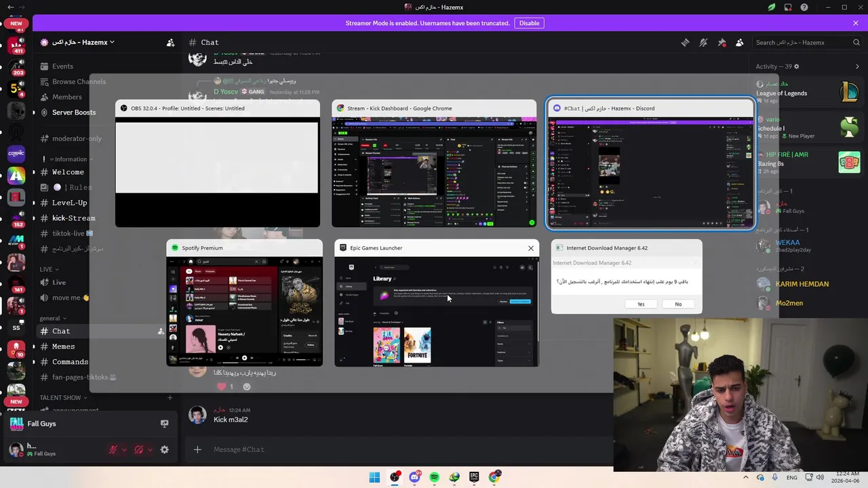Open the Activity settings gear

click(797, 66)
